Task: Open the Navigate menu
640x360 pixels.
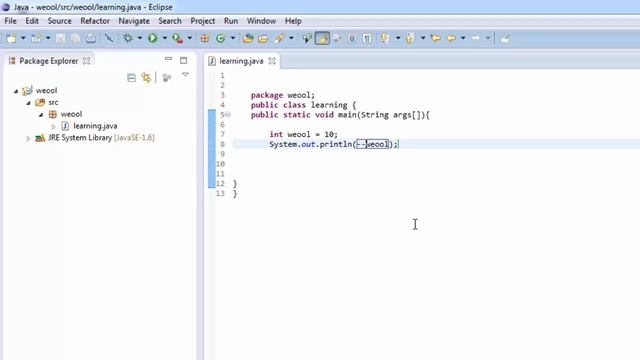Action: pos(134,21)
